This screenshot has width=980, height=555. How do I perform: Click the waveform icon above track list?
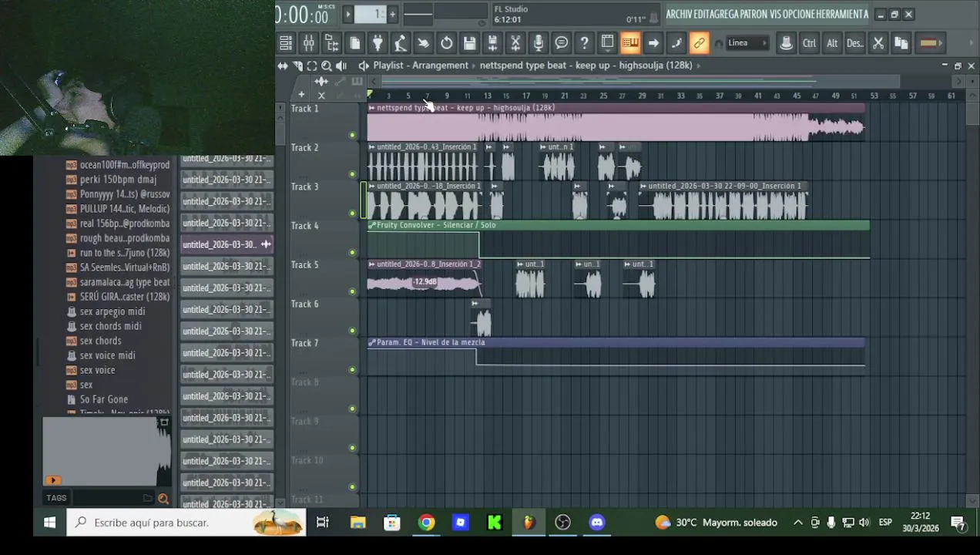(x=321, y=81)
